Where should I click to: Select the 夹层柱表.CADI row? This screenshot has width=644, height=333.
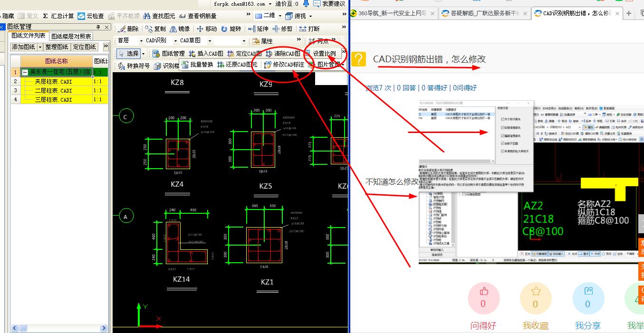59,81
